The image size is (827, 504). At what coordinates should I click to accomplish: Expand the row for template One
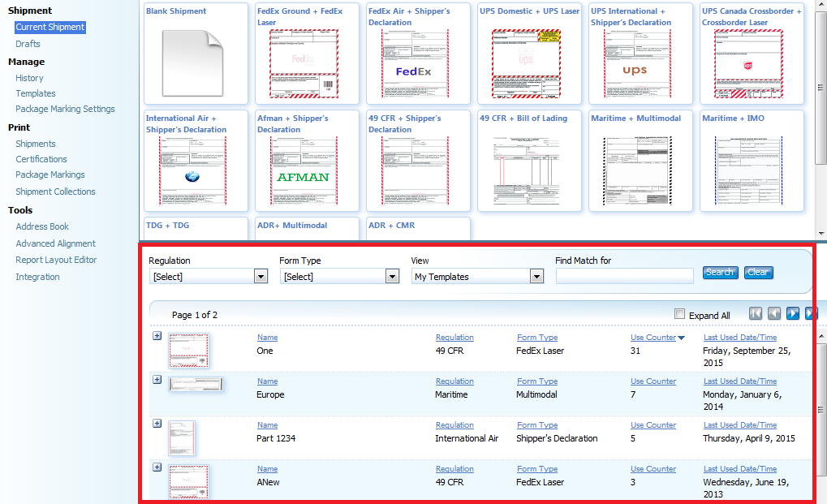tap(157, 336)
